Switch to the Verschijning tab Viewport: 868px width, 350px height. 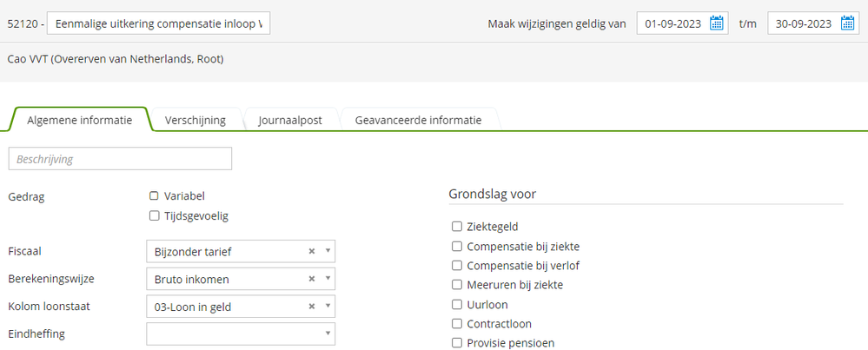coord(195,121)
